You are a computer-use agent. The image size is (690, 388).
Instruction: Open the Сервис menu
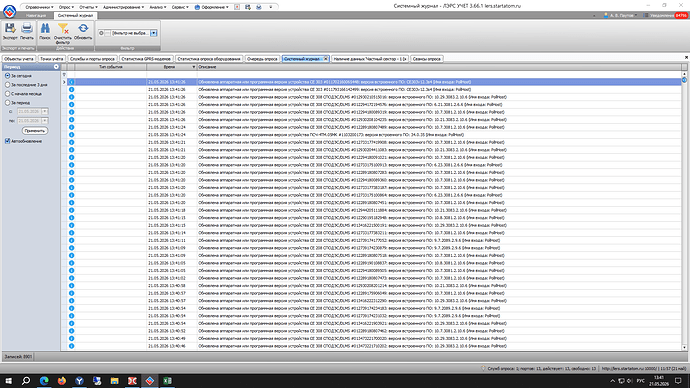(180, 7)
